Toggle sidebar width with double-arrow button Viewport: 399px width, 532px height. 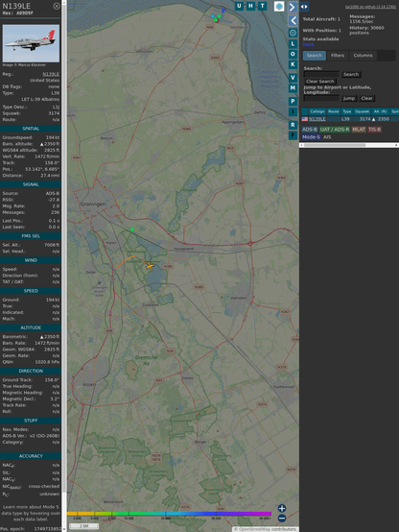[304, 7]
